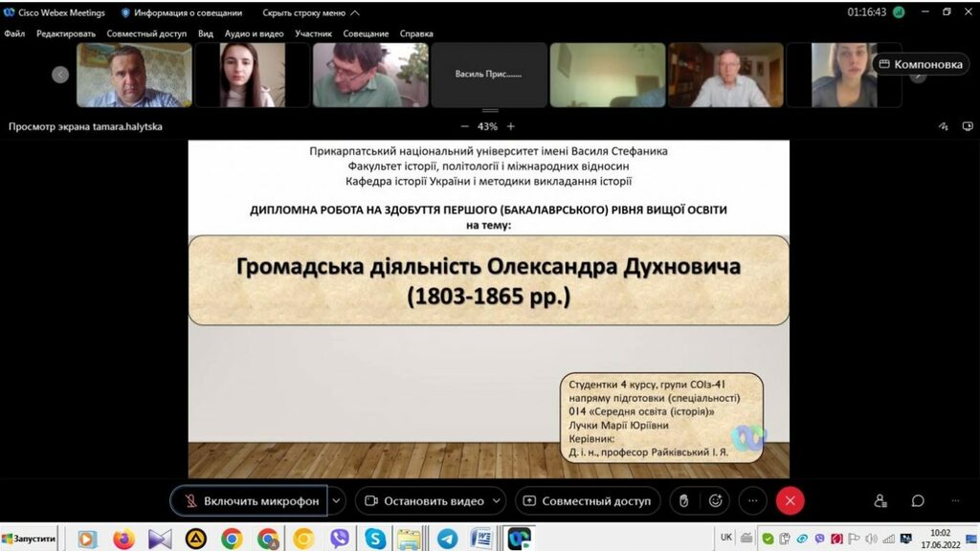Zoom out shared screen with minus

465,126
